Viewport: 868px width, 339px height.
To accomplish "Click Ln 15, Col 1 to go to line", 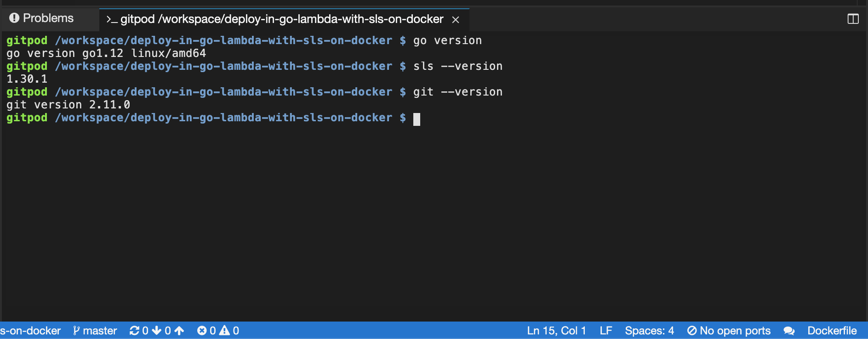I will 556,330.
